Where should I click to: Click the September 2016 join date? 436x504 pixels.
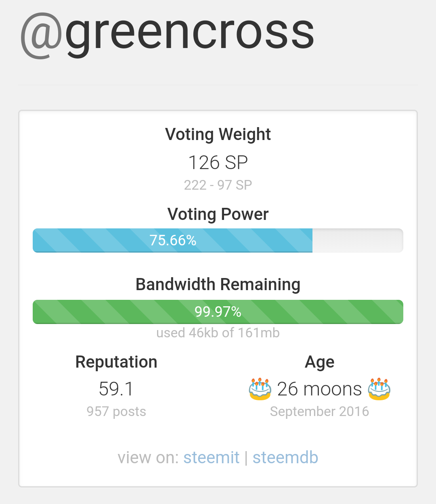319,412
